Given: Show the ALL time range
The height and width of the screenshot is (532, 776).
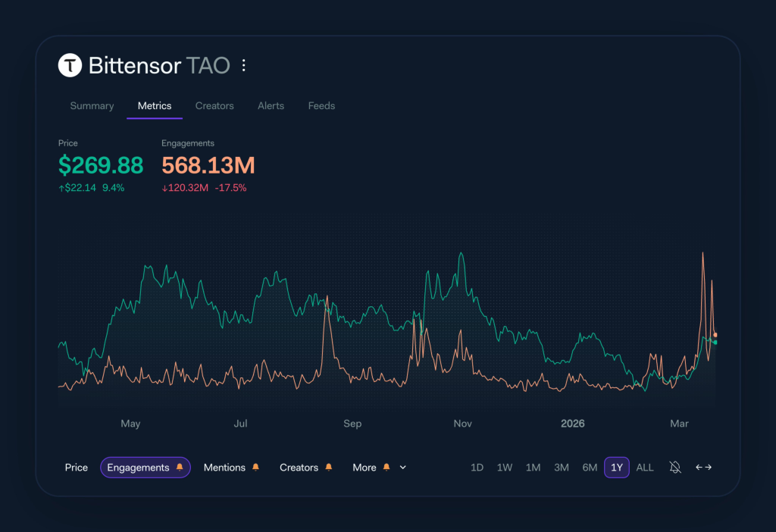Looking at the screenshot, I should (645, 468).
